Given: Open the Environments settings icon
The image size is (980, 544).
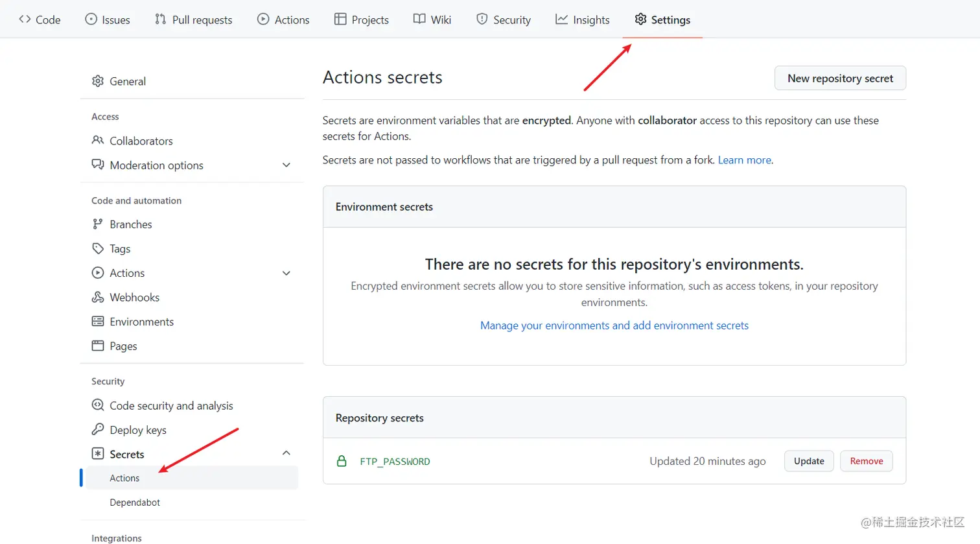Looking at the screenshot, I should pos(97,322).
